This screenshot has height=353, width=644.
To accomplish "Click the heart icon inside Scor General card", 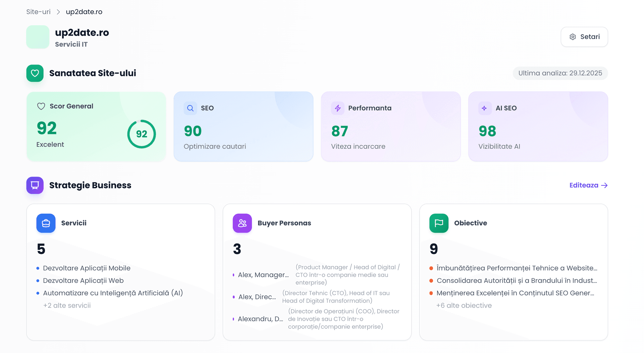I will click(41, 106).
